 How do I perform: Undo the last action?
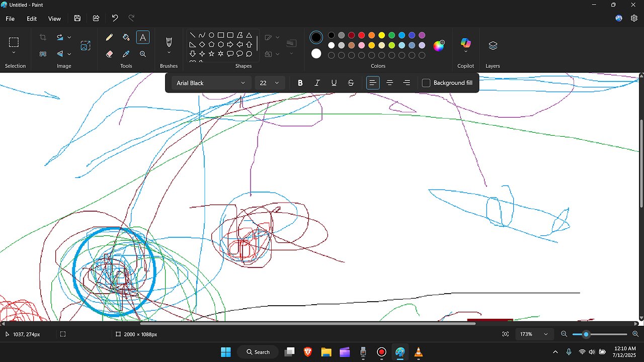click(115, 19)
